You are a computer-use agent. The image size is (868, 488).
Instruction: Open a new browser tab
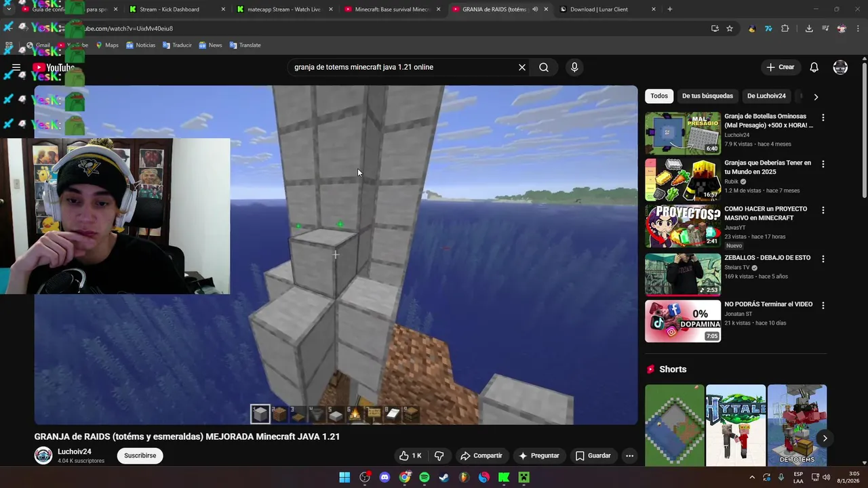click(669, 9)
